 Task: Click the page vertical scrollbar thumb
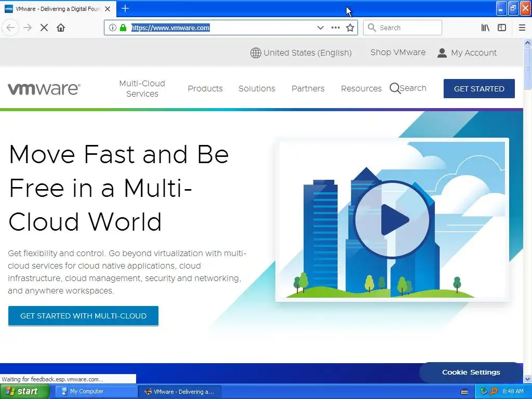pos(528,68)
